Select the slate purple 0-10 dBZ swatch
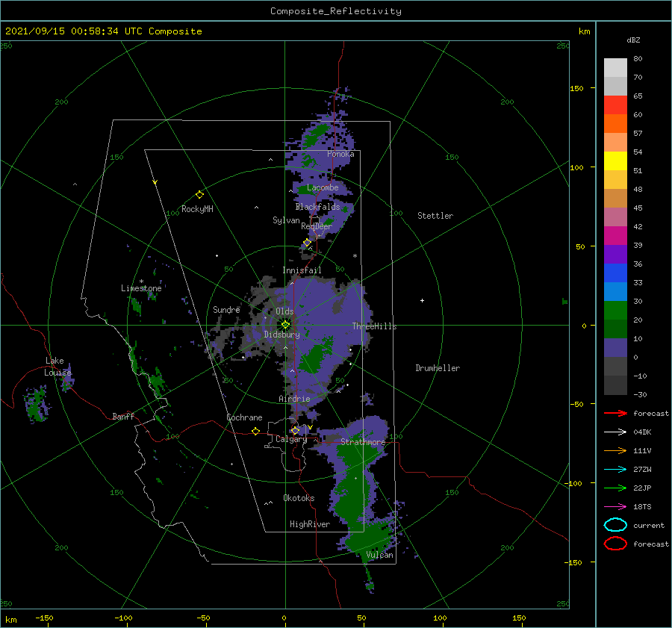 [x=615, y=348]
